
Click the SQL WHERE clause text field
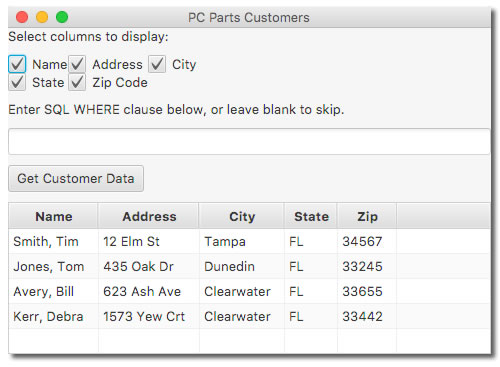(x=249, y=142)
